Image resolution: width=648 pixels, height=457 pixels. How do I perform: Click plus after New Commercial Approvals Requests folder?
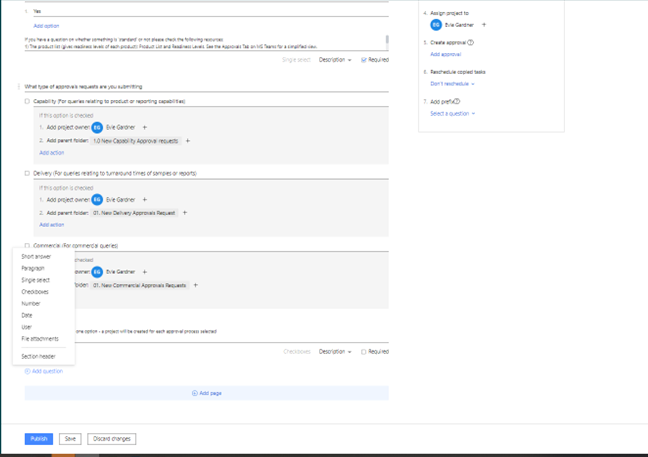tap(195, 285)
